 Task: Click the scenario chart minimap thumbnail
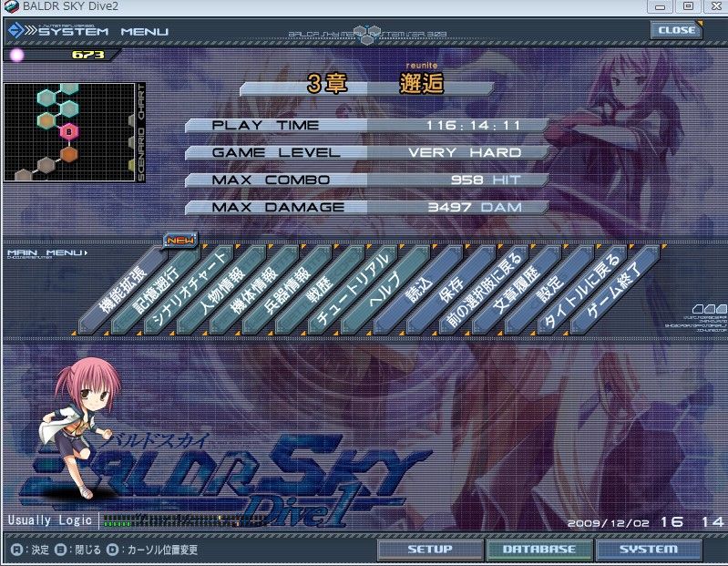(69, 132)
